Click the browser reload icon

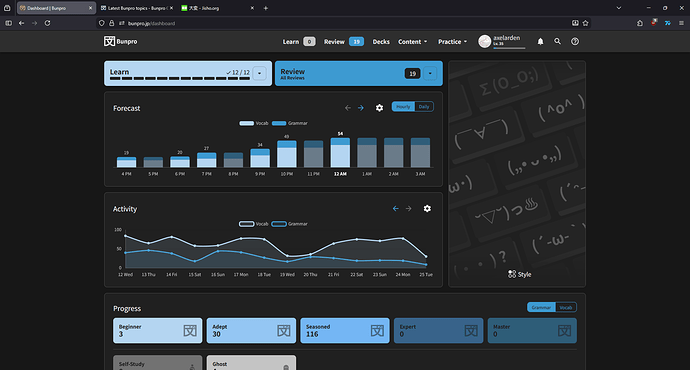[x=48, y=23]
